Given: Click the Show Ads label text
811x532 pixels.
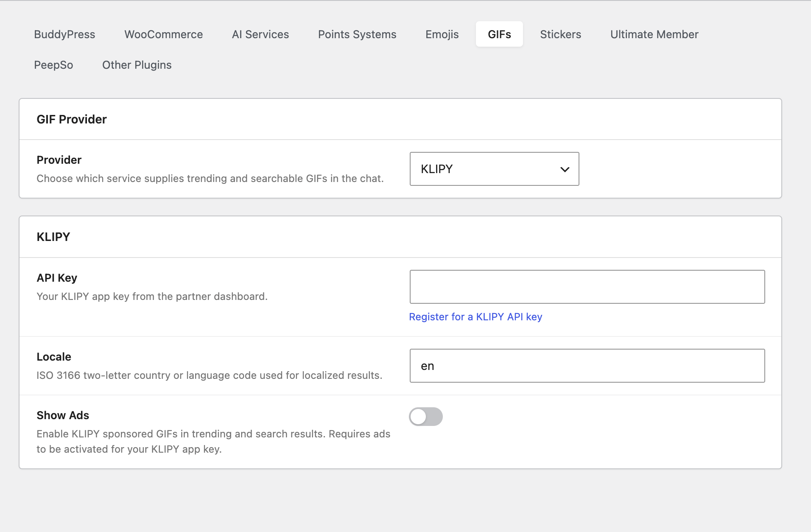Looking at the screenshot, I should coord(62,415).
